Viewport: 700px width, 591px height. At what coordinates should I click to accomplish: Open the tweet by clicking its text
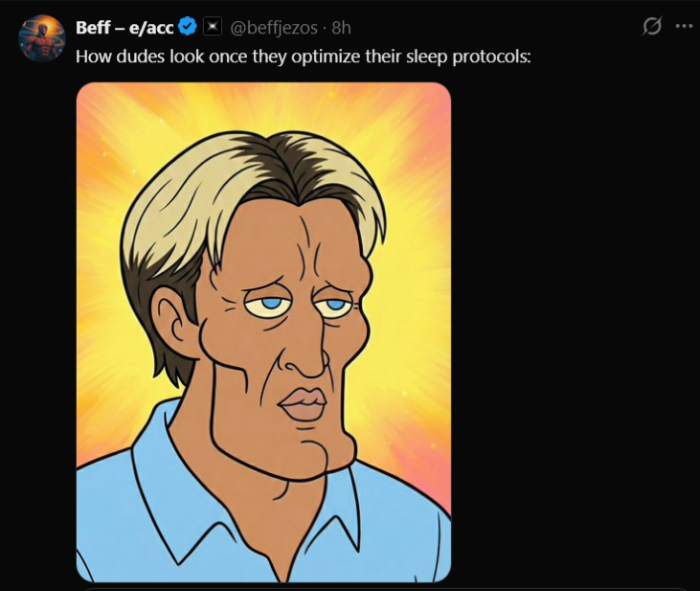[x=303, y=56]
